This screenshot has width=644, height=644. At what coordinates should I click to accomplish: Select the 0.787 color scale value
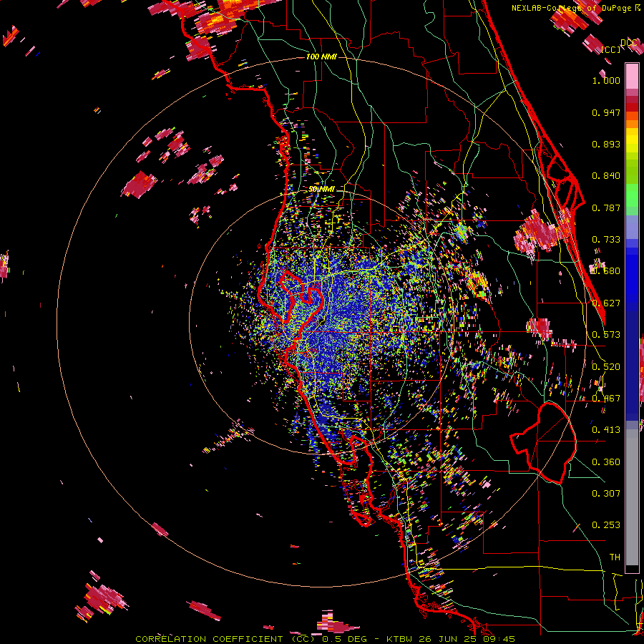[x=606, y=208]
